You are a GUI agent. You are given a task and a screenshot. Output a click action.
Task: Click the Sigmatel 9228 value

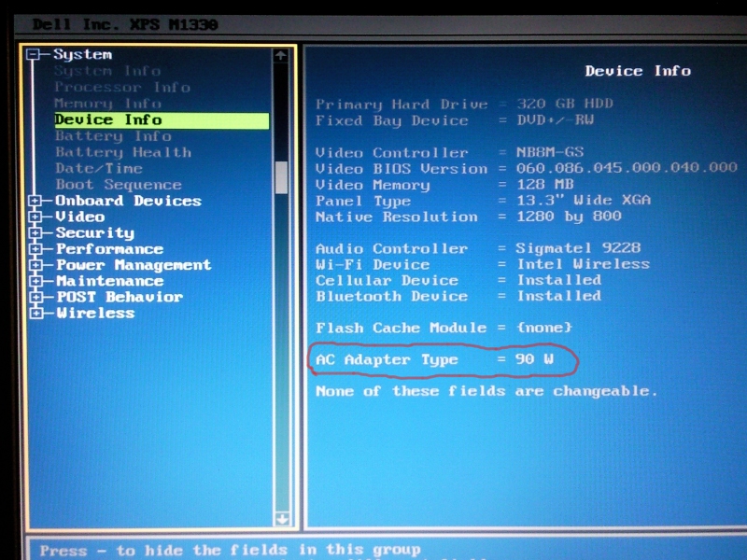(578, 248)
